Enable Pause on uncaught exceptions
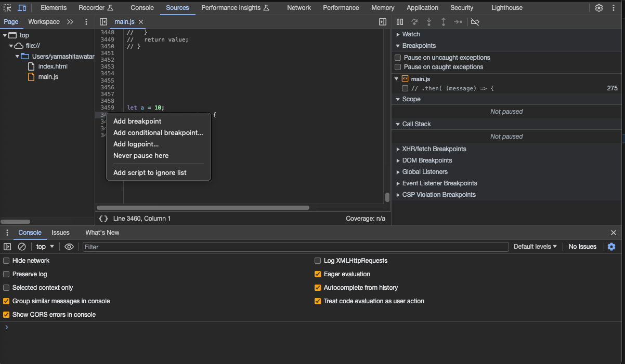625x364 pixels. 398,58
